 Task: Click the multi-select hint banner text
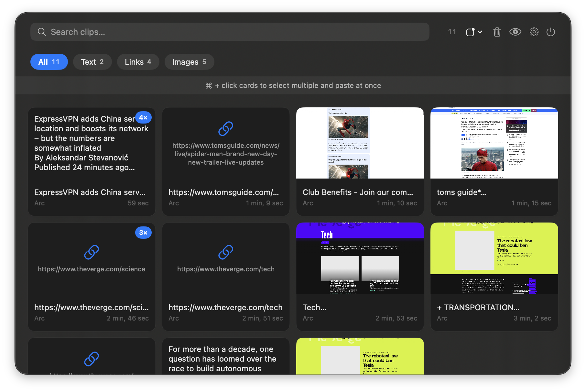pyautogui.click(x=293, y=85)
